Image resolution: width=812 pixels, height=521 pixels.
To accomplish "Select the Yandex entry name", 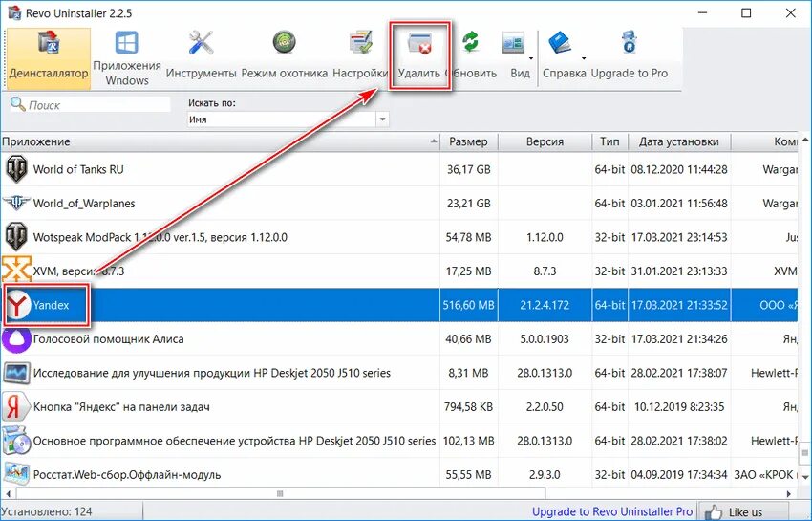I will point(51,305).
